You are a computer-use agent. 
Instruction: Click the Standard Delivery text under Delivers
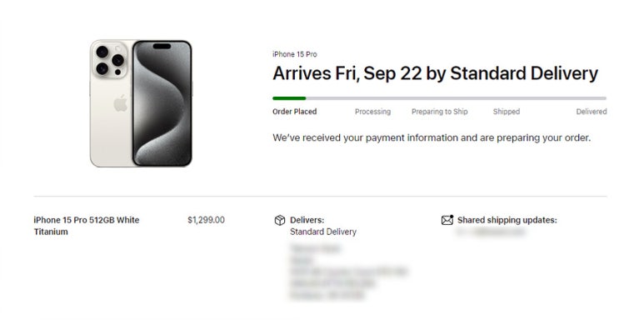point(322,232)
